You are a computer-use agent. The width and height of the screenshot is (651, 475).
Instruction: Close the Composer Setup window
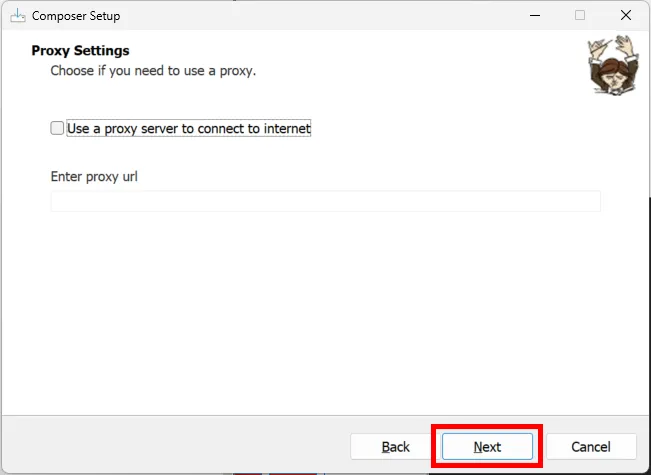(x=626, y=16)
